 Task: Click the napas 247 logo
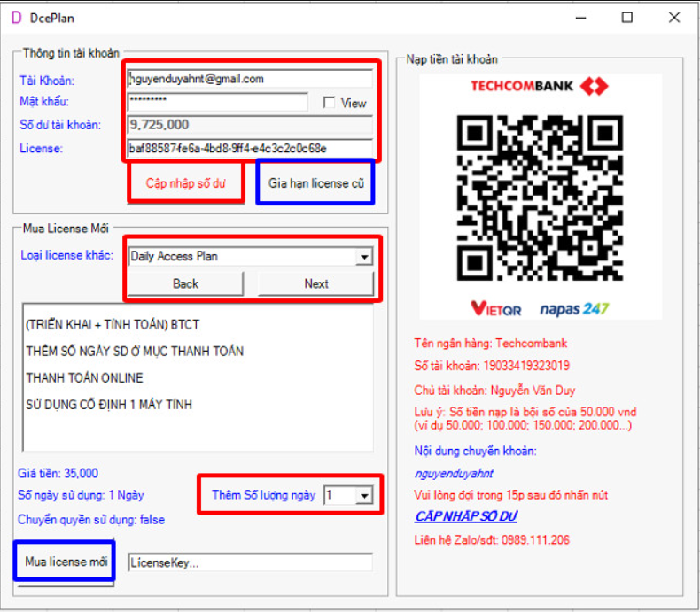pos(574,309)
